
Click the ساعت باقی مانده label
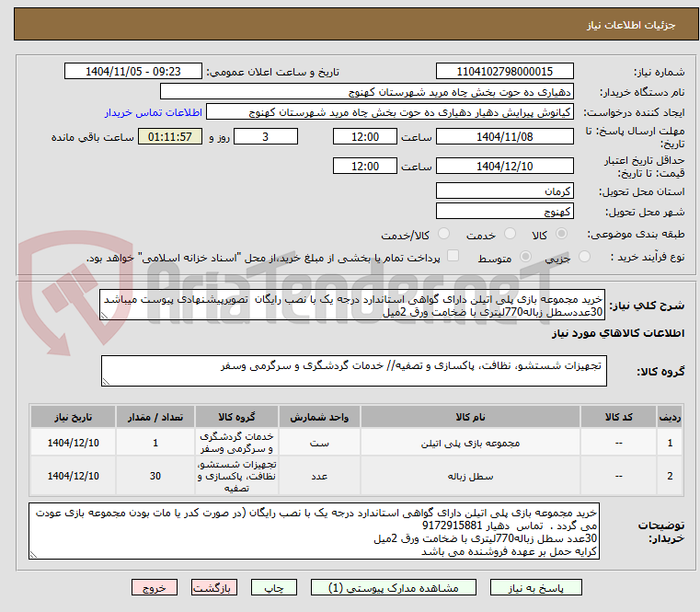[92, 137]
